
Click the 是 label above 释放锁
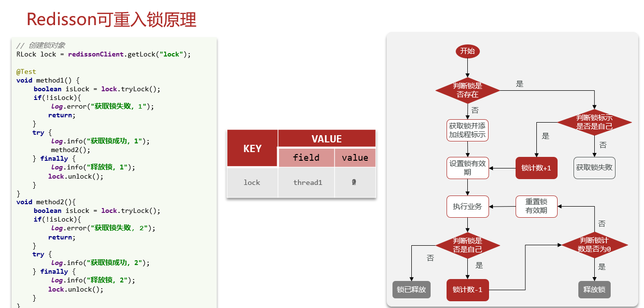point(602,266)
